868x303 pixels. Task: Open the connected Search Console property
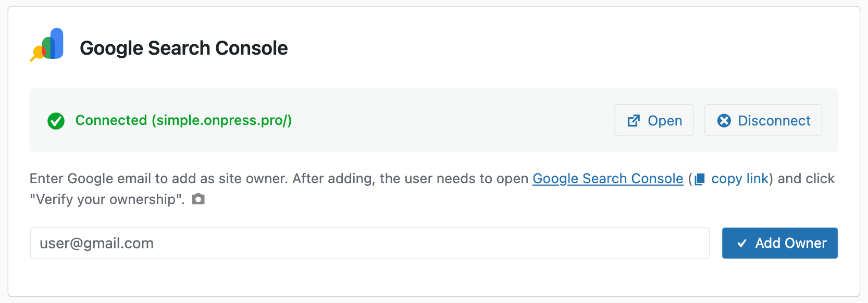tap(654, 120)
